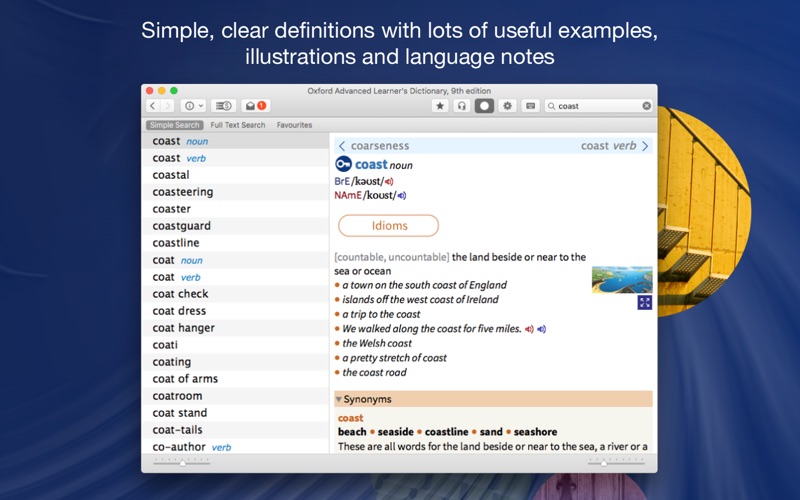
Task: Select coati entry
Action: coord(235,345)
